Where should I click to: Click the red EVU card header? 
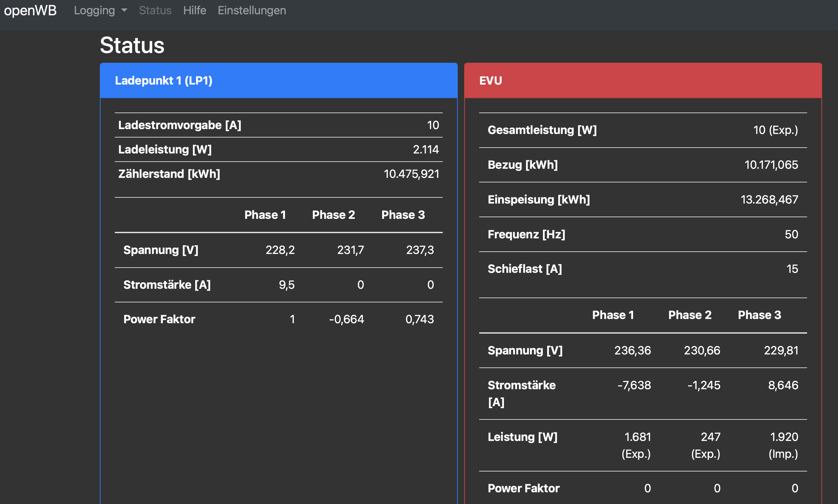click(x=490, y=81)
